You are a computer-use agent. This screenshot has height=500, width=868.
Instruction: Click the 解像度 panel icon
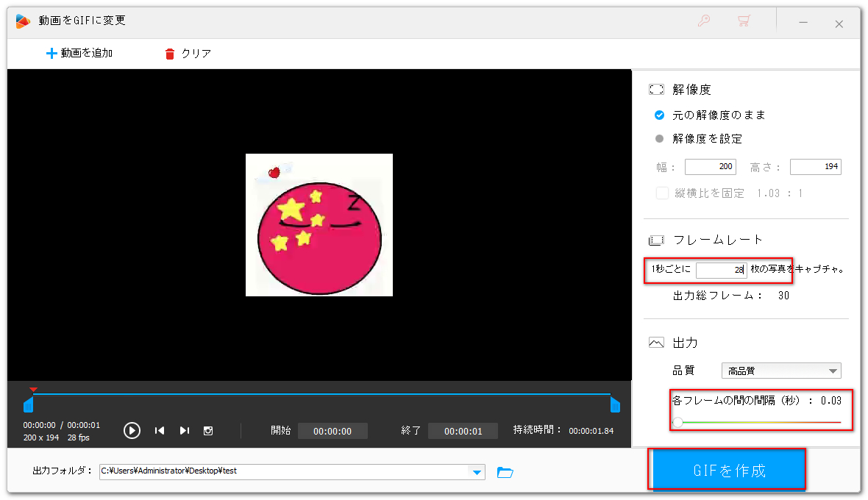point(655,89)
